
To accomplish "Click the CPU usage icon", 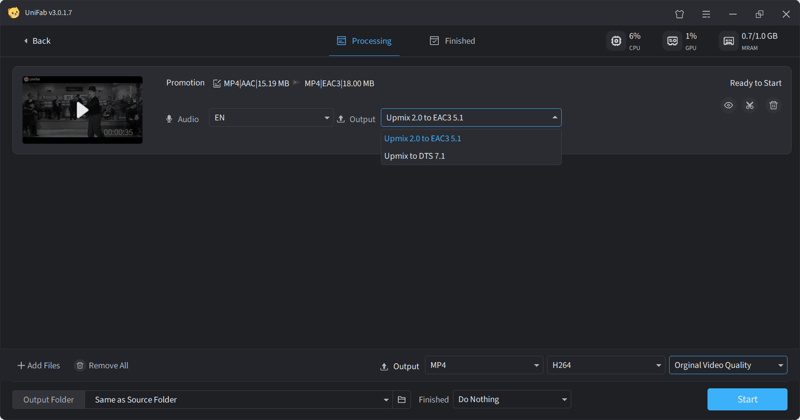I will pos(616,41).
